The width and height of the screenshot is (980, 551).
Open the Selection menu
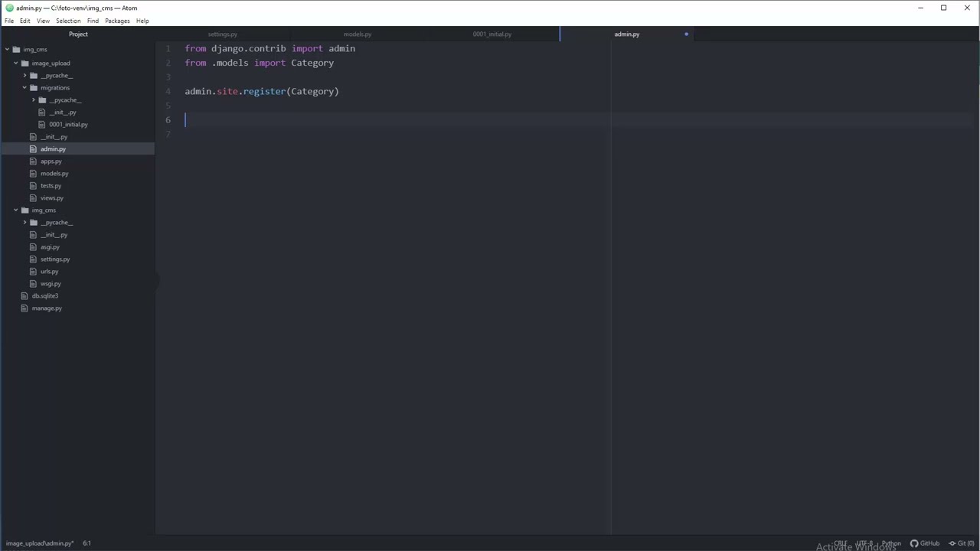(68, 21)
